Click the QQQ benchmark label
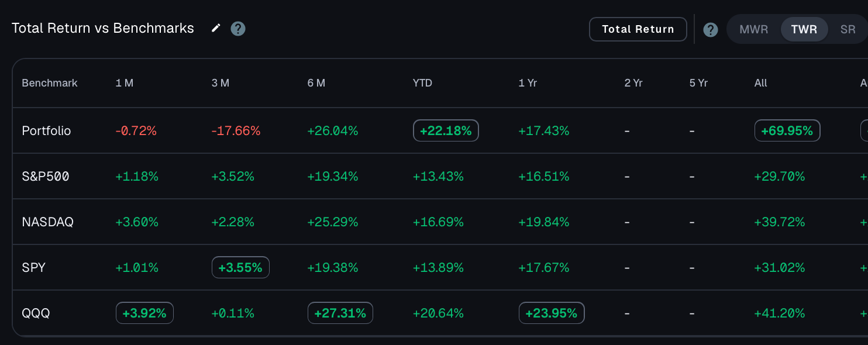 [x=36, y=313]
